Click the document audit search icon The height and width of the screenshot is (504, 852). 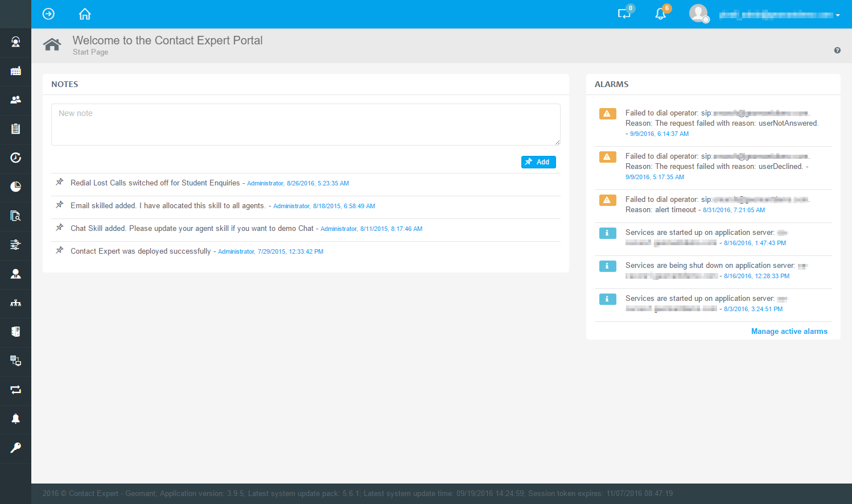coord(15,216)
